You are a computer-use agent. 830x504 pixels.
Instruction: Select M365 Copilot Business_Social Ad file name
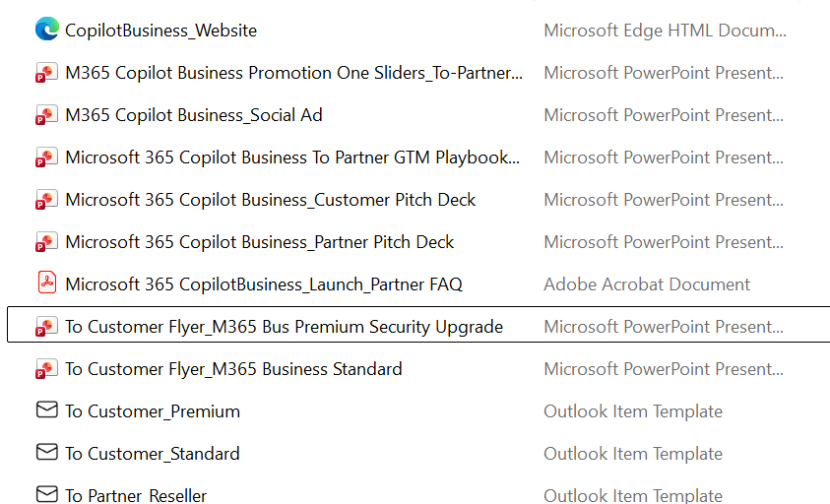point(194,115)
